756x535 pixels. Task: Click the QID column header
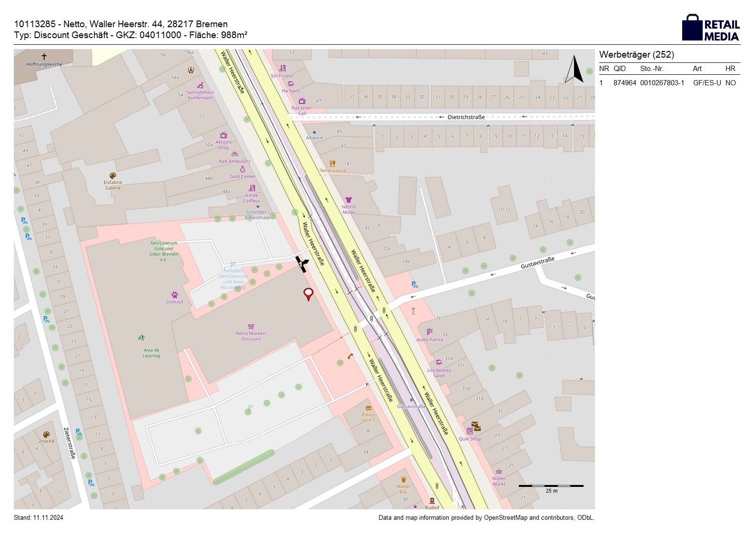click(619, 69)
